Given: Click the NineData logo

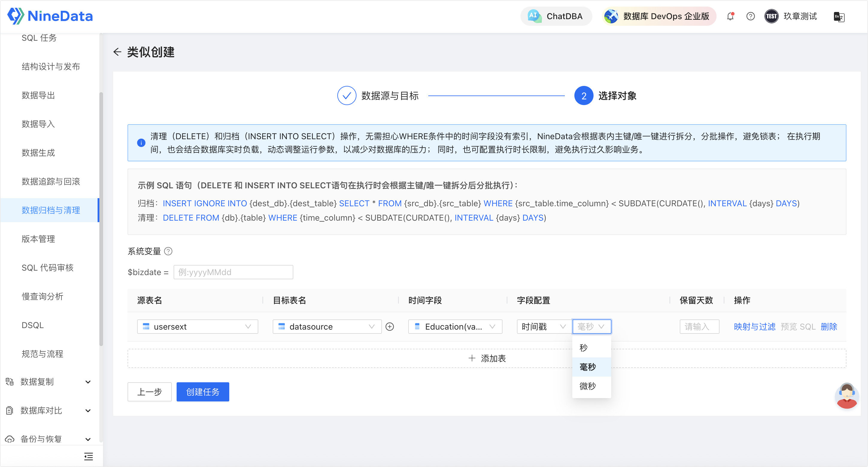Looking at the screenshot, I should tap(50, 16).
